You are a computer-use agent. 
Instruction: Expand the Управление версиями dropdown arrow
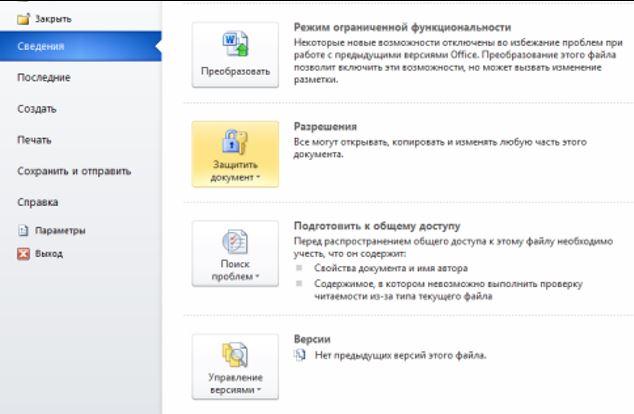click(x=259, y=390)
